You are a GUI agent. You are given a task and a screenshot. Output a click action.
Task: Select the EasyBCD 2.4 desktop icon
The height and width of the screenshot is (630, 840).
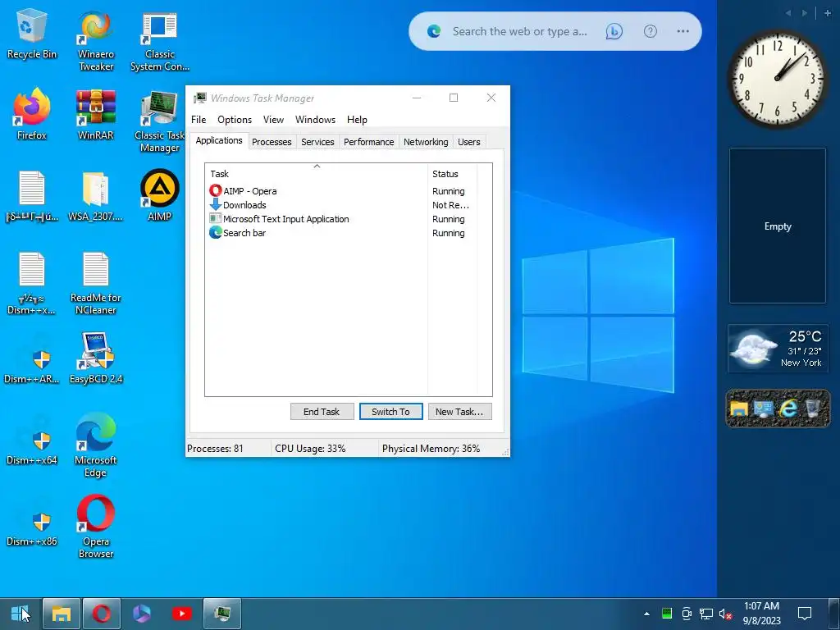(96, 358)
